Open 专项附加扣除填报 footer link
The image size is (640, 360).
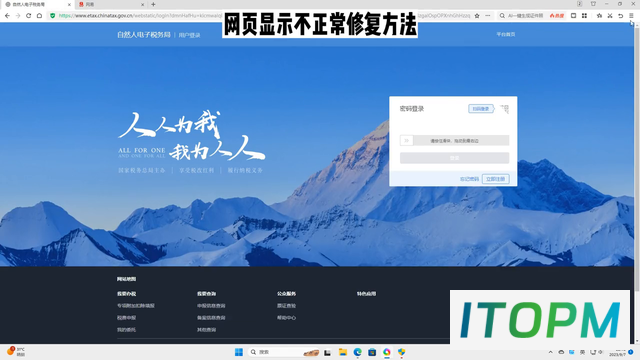136,306
